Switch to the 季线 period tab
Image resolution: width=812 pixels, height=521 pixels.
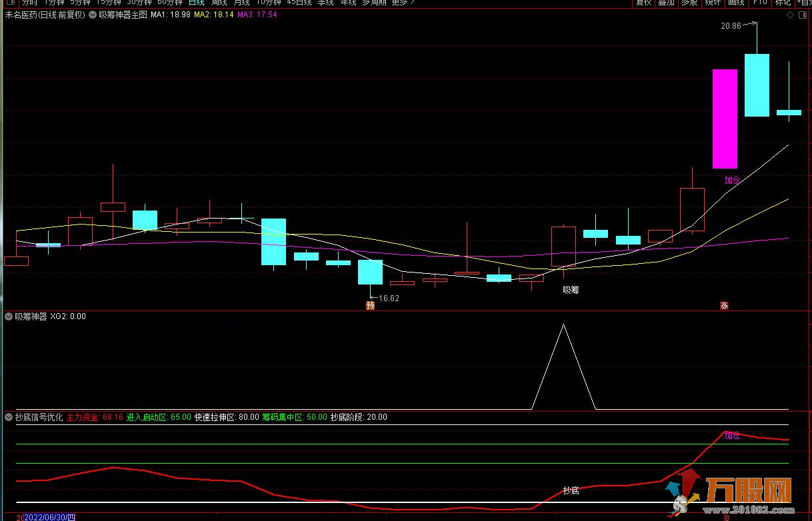click(325, 3)
